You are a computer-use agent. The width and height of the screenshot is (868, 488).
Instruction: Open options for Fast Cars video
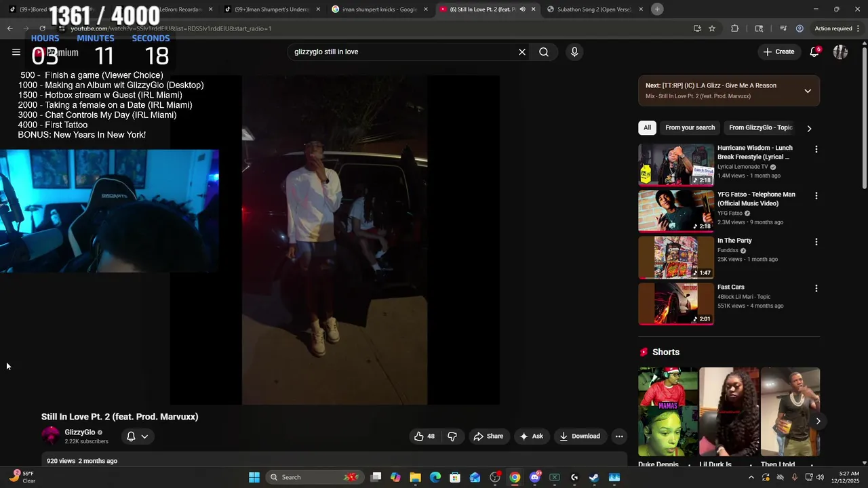click(816, 289)
